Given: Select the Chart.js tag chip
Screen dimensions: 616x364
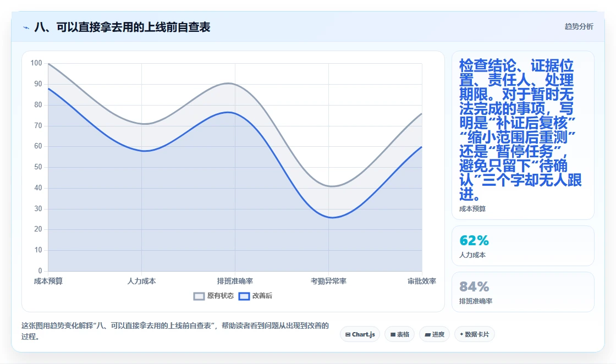Looking at the screenshot, I should 360,334.
